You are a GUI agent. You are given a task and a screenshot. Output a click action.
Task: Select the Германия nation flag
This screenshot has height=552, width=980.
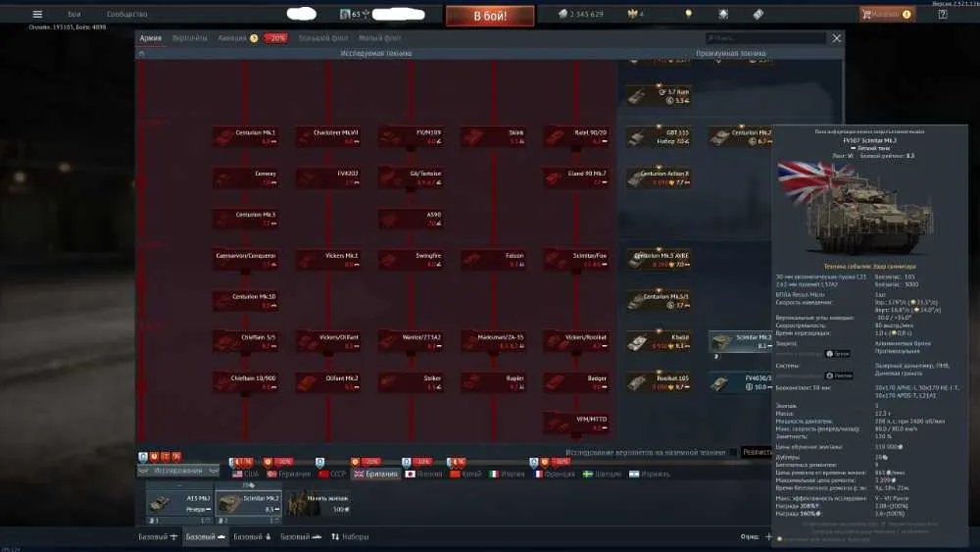click(288, 474)
